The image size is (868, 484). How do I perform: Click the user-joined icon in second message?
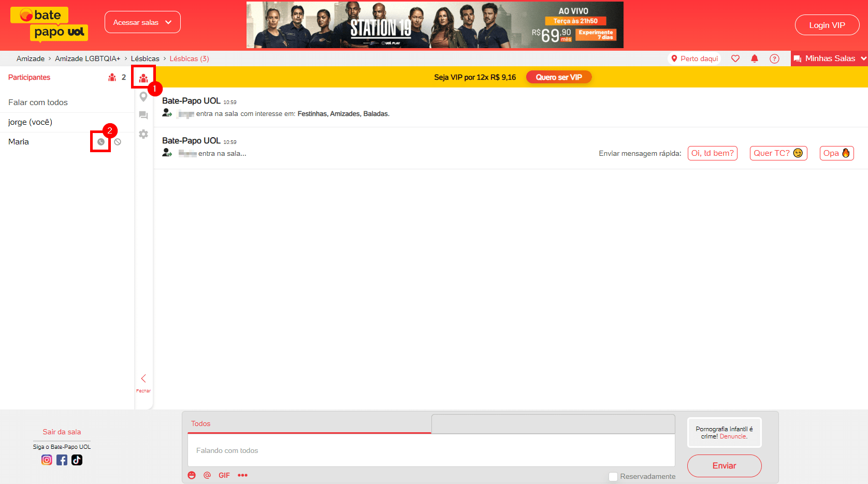167,153
